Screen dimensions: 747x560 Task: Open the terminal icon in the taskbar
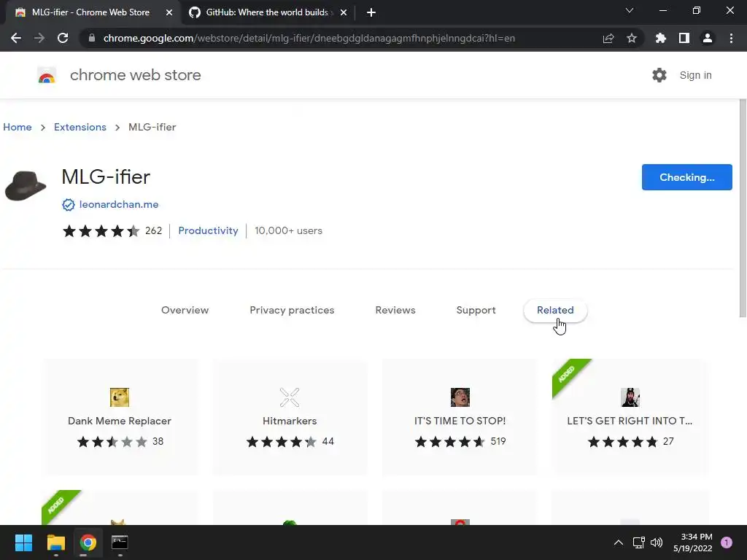[x=120, y=542]
